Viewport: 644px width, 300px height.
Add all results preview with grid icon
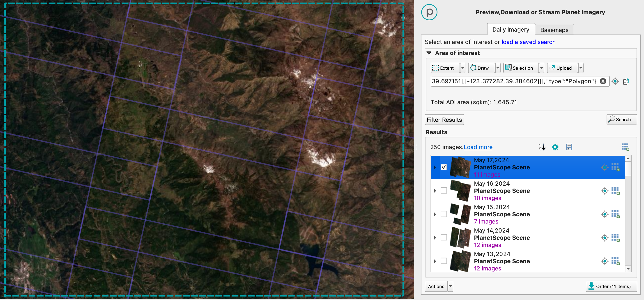click(625, 147)
